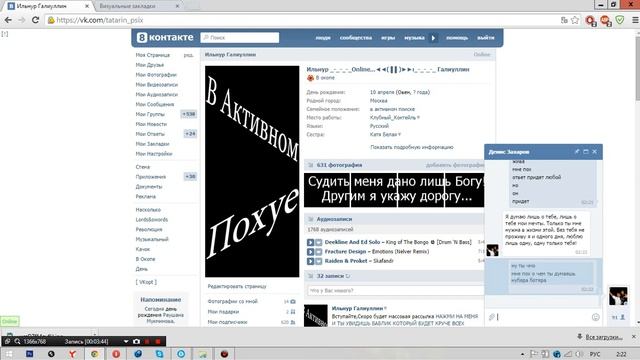Open Мои Друзья in sidebar
640x360 pixels.
pyautogui.click(x=150, y=65)
